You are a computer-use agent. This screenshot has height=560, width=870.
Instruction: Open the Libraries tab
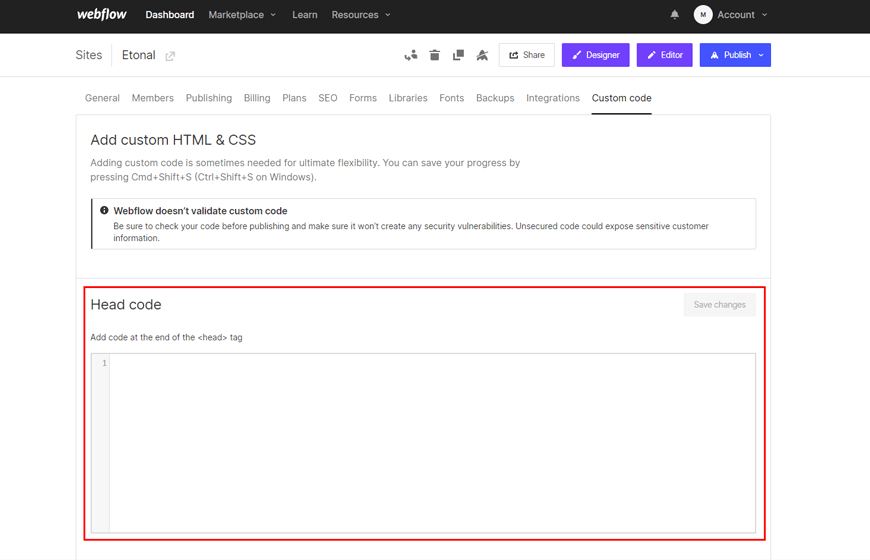(408, 98)
